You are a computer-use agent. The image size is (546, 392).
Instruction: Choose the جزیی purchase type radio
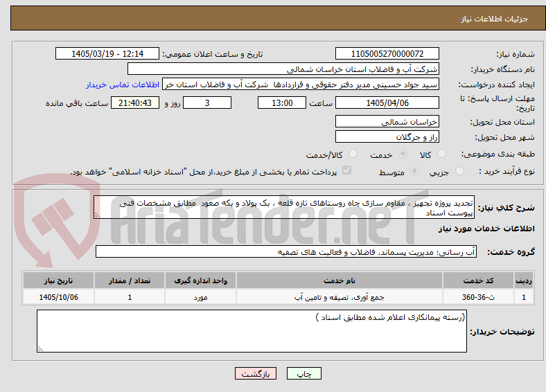(459, 170)
